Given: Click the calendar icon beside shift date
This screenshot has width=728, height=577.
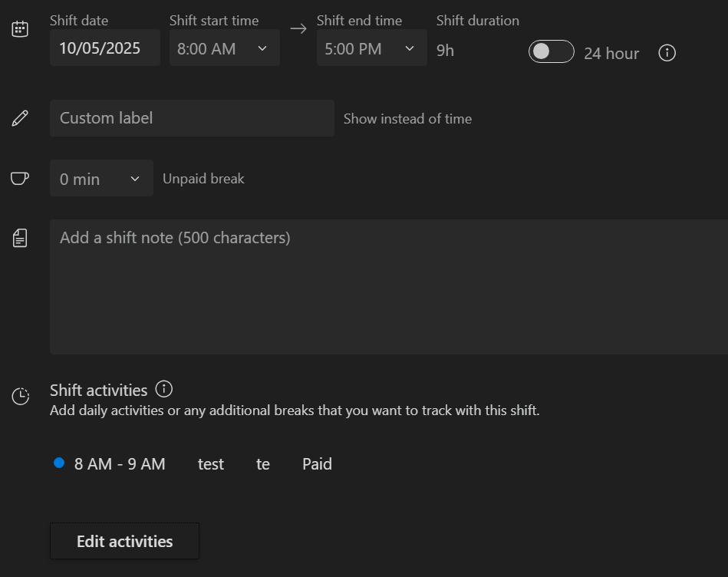Looking at the screenshot, I should [x=19, y=29].
